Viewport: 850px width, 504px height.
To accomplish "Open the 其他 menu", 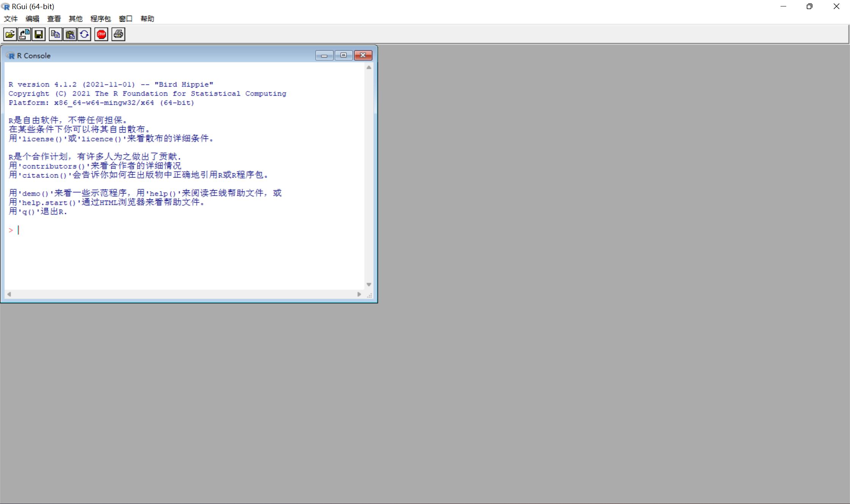I will click(76, 19).
